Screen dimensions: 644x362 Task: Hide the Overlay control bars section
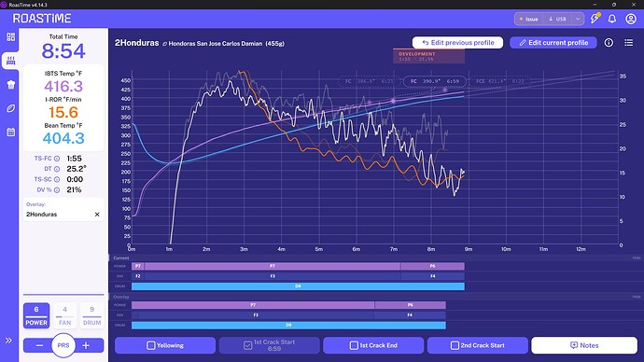[x=637, y=297]
